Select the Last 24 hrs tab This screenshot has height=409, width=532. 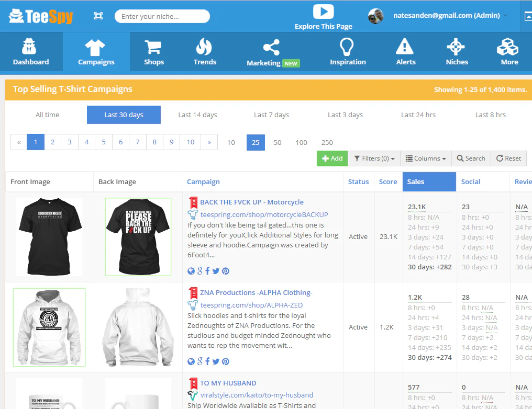point(418,115)
